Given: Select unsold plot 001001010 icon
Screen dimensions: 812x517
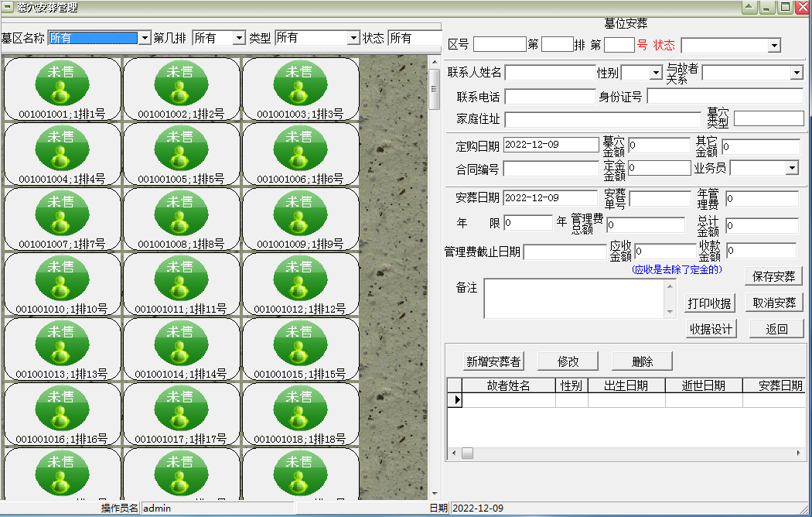Looking at the screenshot, I should pyautogui.click(x=62, y=278).
